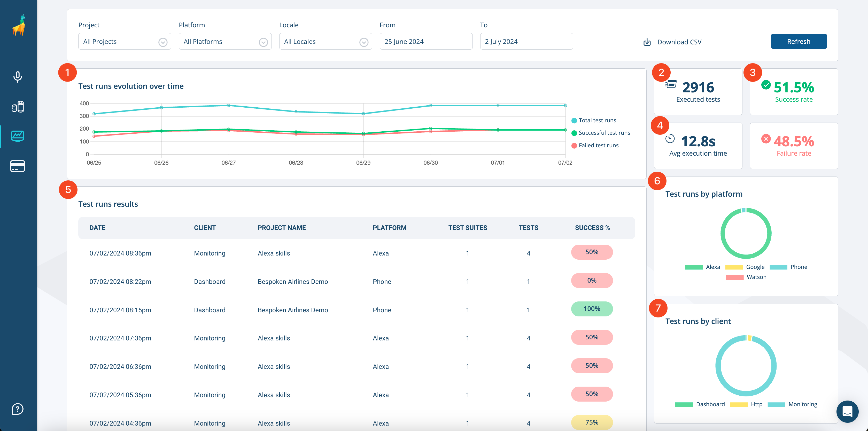Click the Refresh button
Screen dimensions: 868x431
click(799, 41)
